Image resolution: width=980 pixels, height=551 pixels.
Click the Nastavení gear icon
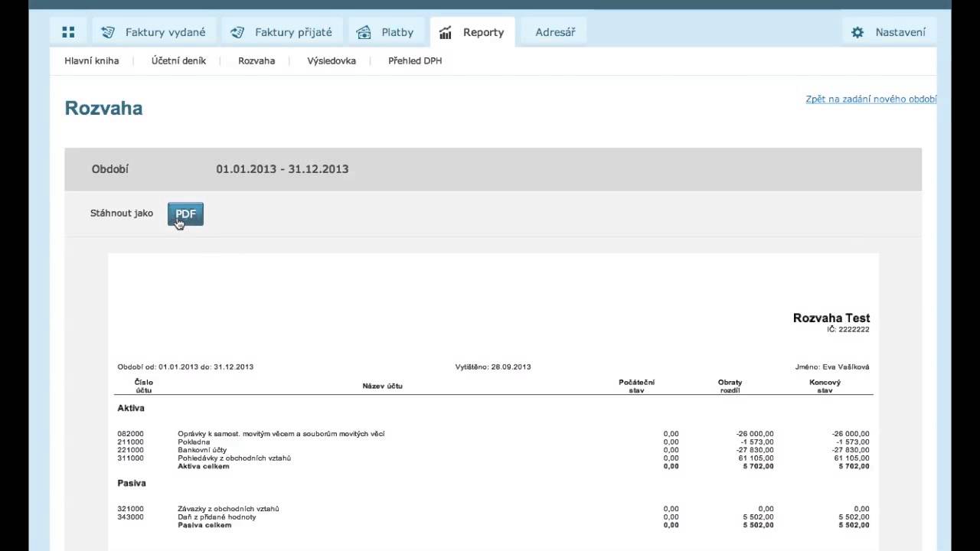tap(857, 32)
